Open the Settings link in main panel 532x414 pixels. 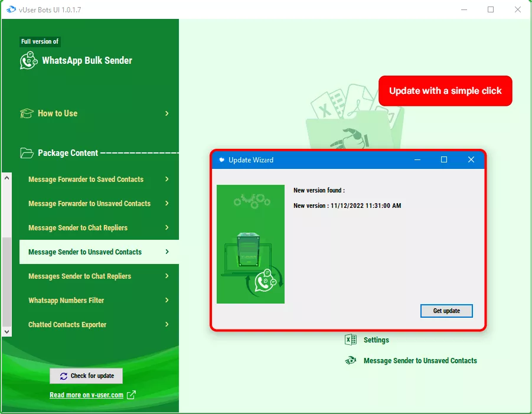click(376, 340)
